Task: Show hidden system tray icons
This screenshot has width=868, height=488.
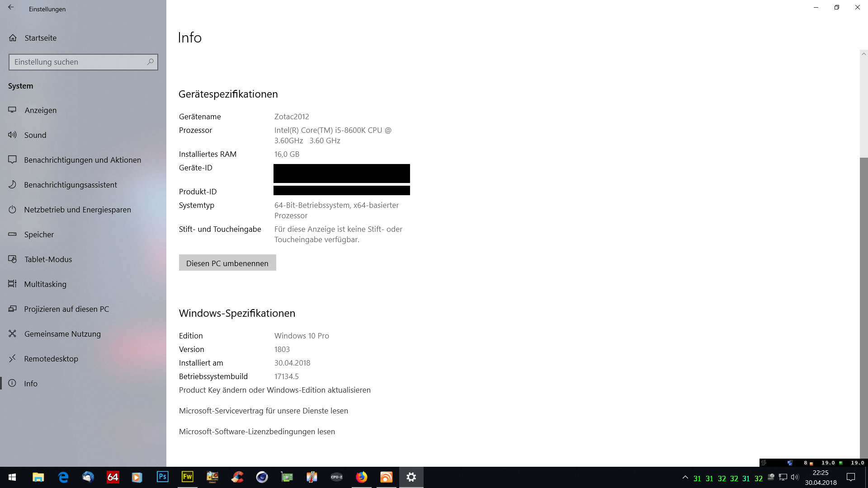Action: (685, 478)
